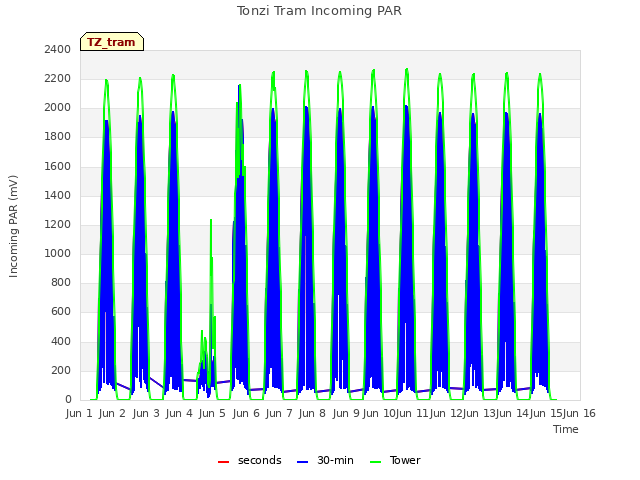
Task: Click the Jun 2 x-axis label
Action: (x=112, y=413)
